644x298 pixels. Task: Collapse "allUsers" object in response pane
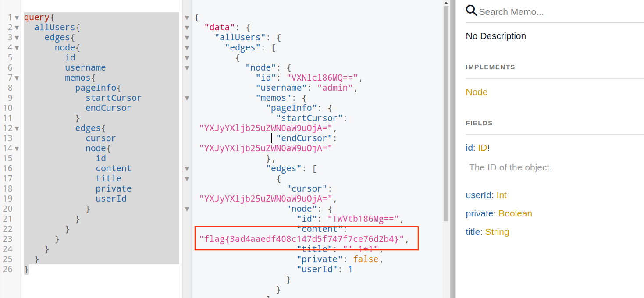(187, 38)
